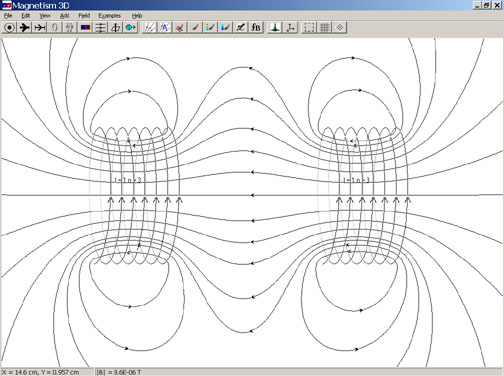Screen dimensions: 504x376
Task: Click the rainbow gradient field line icon
Action: [210, 27]
